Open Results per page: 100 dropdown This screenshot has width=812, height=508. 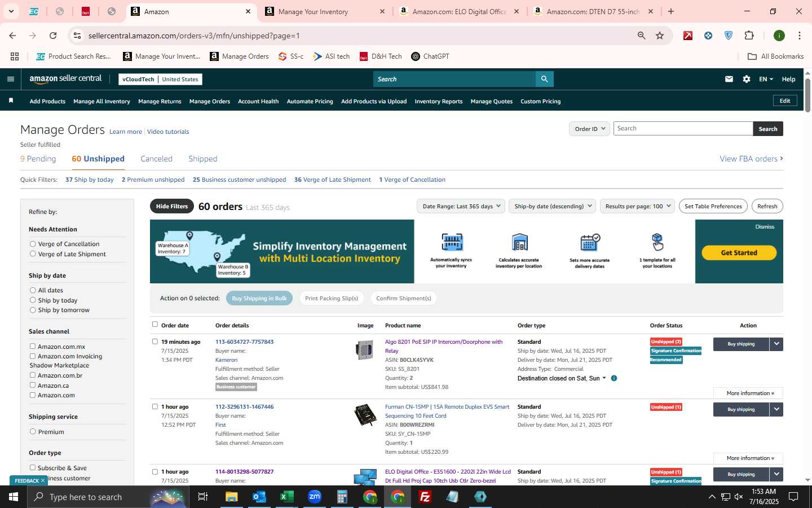click(x=638, y=206)
